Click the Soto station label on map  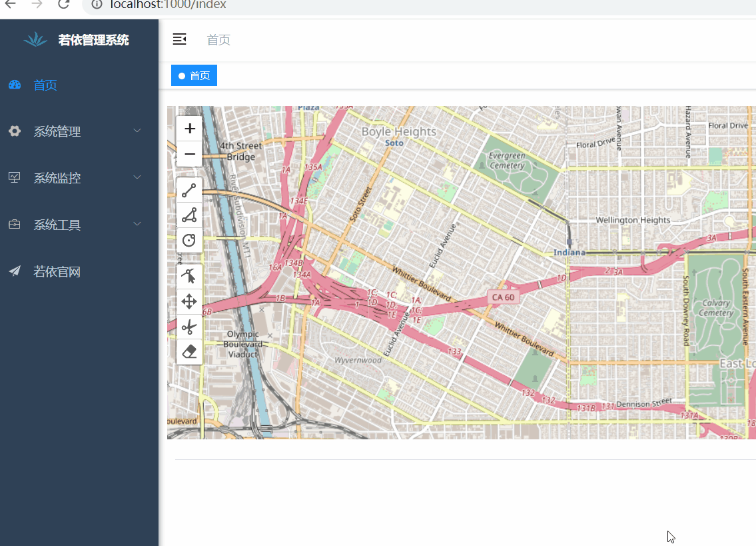394,143
